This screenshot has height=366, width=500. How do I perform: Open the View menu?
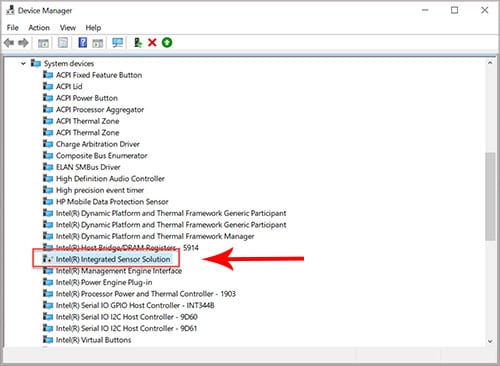click(x=68, y=28)
